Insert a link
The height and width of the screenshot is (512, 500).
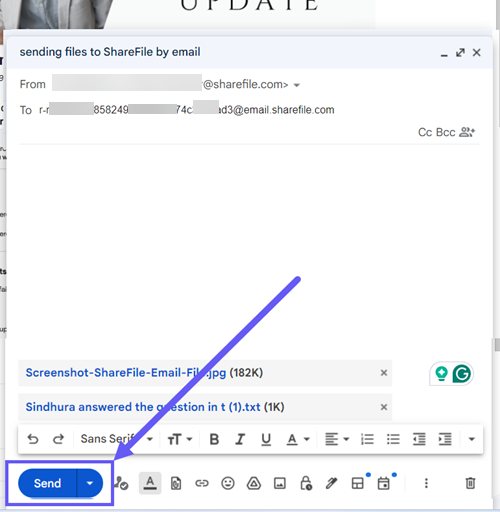pyautogui.click(x=202, y=483)
